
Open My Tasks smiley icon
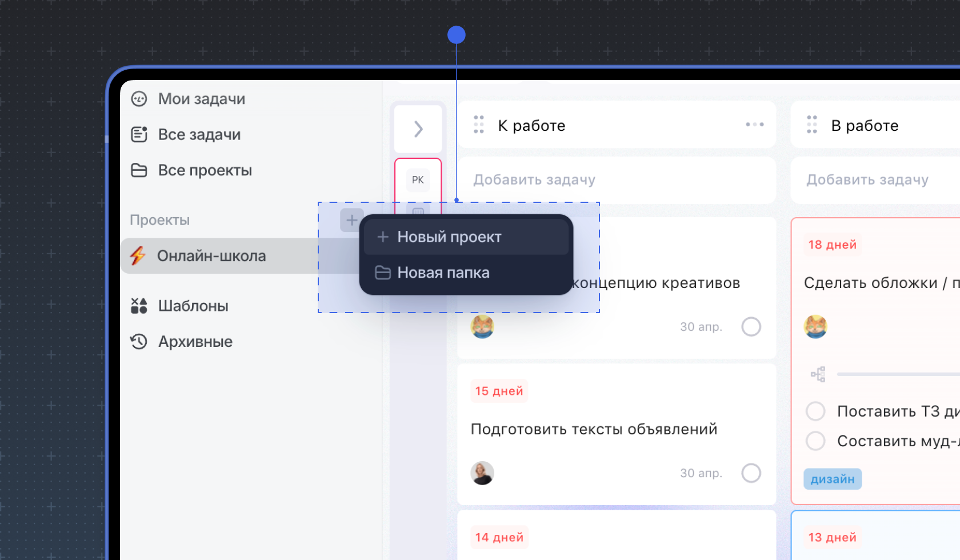pos(139,99)
